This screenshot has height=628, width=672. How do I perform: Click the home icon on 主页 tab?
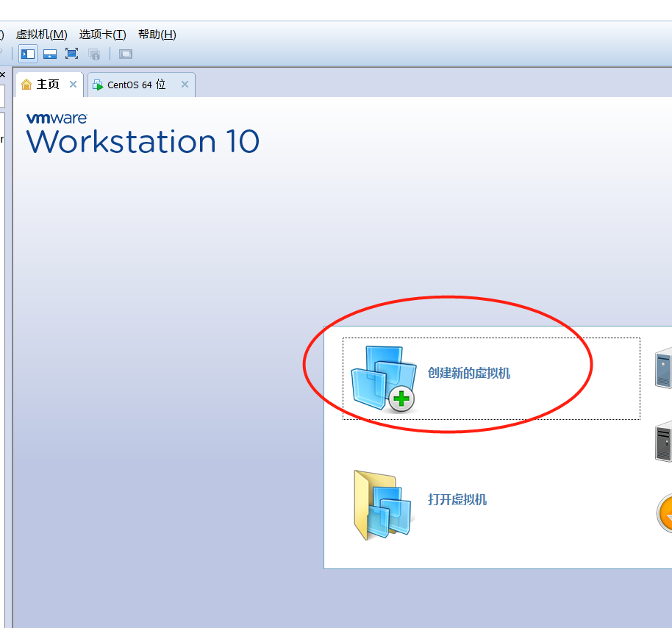coord(26,85)
